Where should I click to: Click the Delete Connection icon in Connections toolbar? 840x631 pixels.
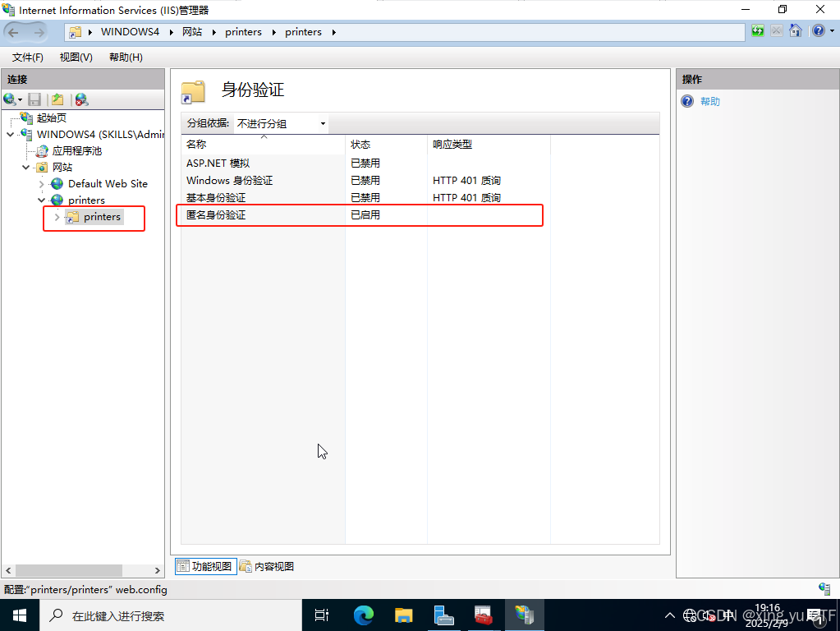coord(81,99)
